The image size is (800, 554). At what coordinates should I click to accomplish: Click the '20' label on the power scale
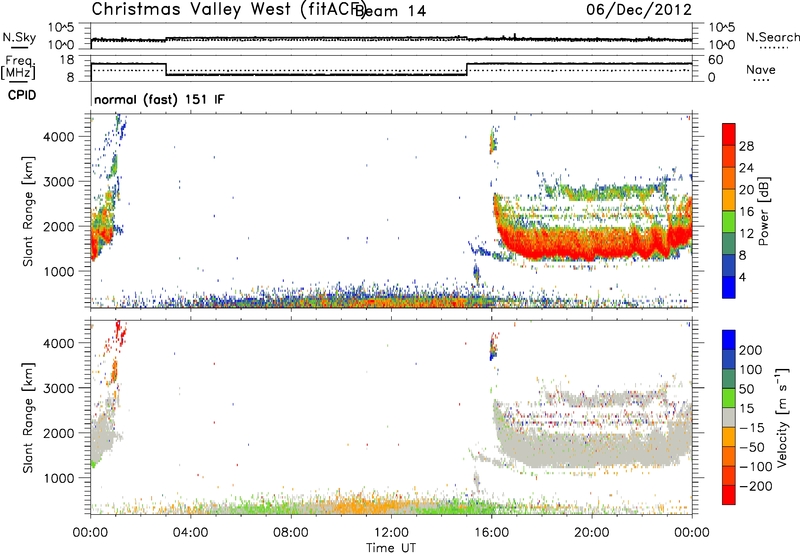point(746,190)
